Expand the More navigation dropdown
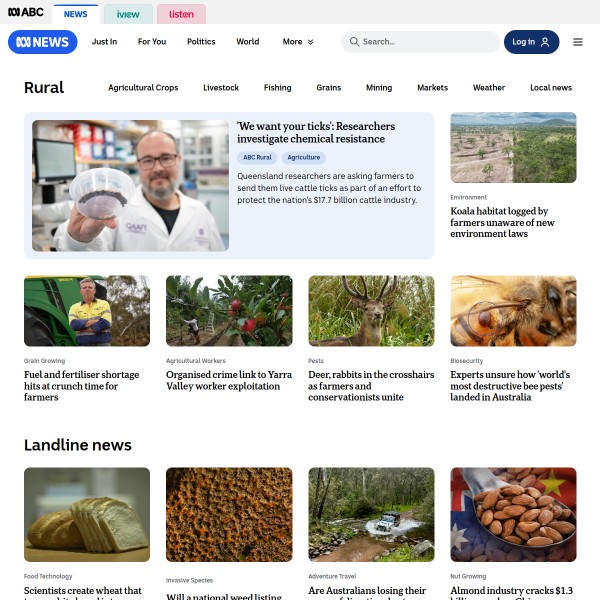 298,42
